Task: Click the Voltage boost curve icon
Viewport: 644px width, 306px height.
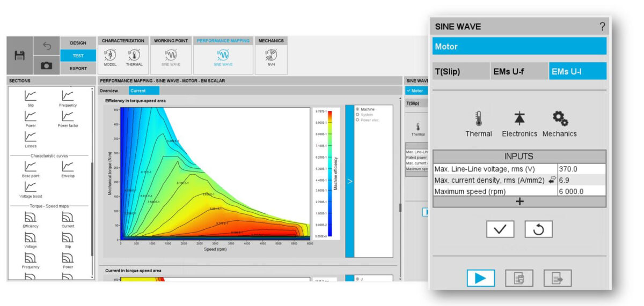Action: tap(31, 189)
